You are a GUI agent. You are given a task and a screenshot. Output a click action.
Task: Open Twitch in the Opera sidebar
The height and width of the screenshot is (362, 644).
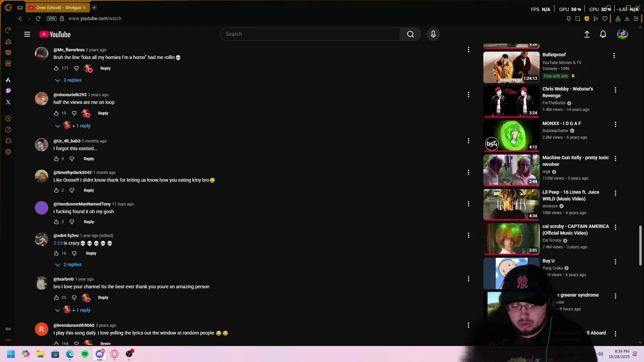[x=8, y=91]
